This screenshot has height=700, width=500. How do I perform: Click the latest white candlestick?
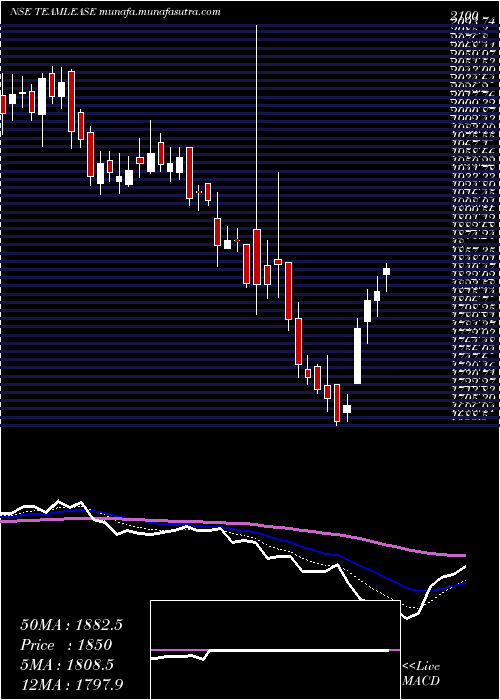[x=387, y=271]
